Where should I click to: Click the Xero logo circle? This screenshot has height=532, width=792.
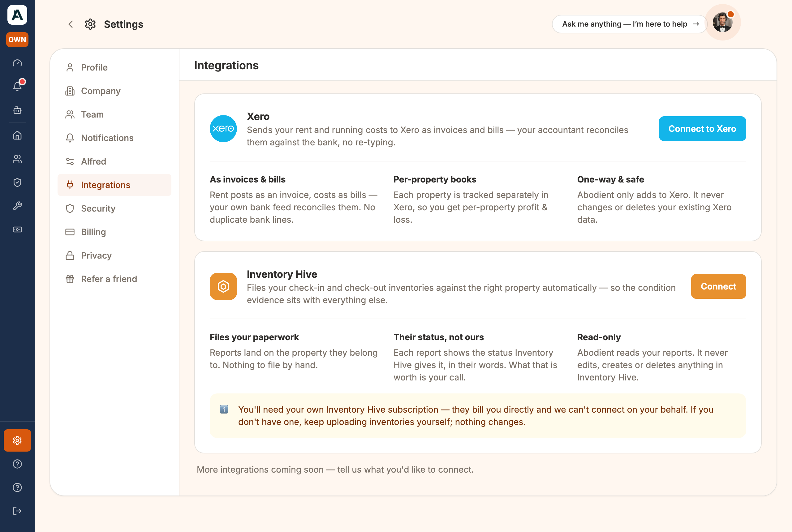click(x=223, y=129)
